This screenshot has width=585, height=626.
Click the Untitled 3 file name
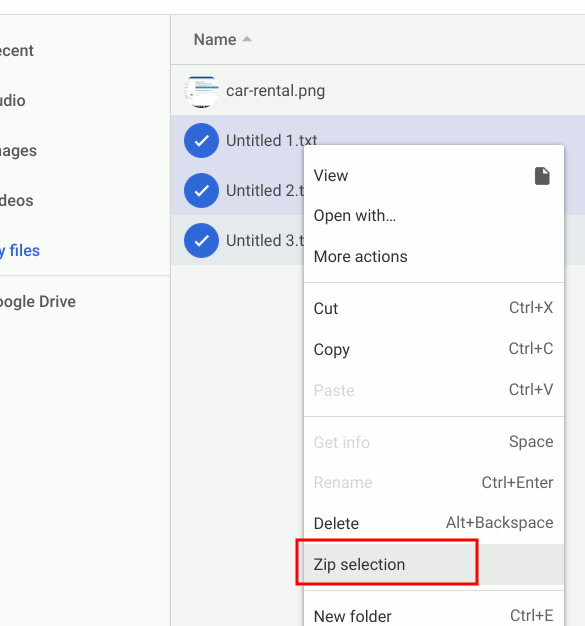point(265,240)
